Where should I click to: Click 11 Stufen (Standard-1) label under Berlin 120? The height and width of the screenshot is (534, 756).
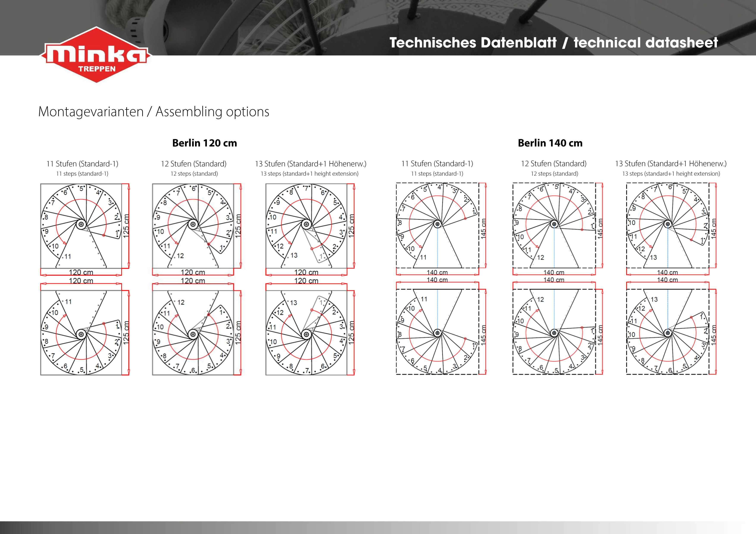tap(82, 163)
